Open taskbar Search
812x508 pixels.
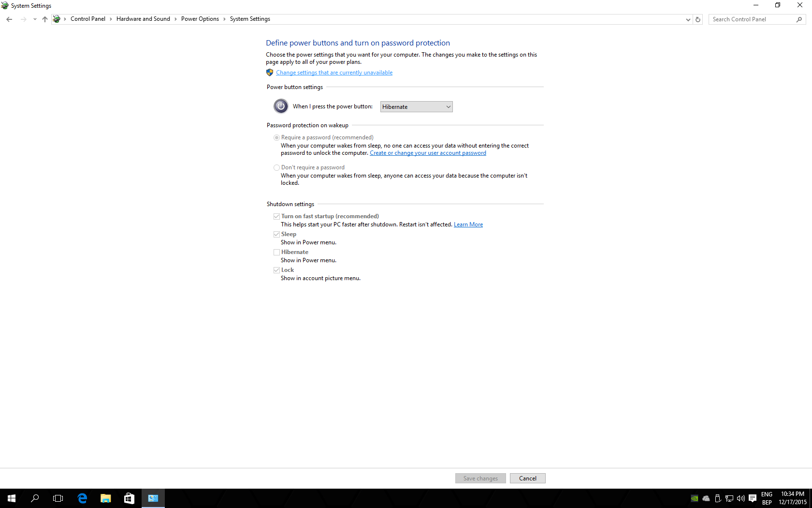(x=35, y=498)
